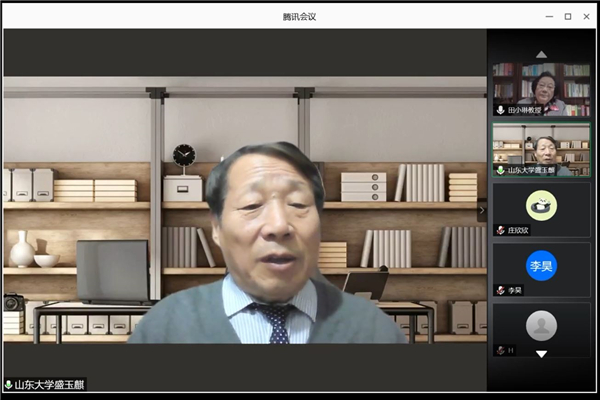Screen dimensions: 600x400
Task: Click muted microphone icon beside 庄欣欣
Action: tap(501, 230)
